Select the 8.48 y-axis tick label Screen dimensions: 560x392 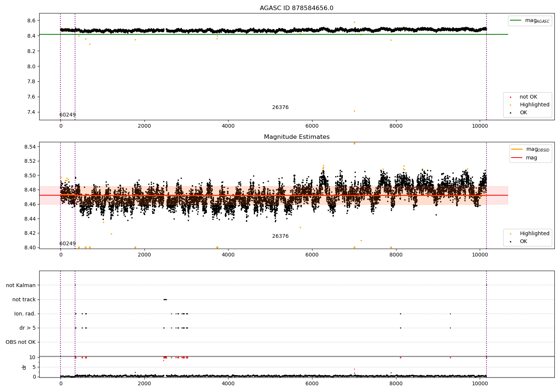pyautogui.click(x=30, y=190)
